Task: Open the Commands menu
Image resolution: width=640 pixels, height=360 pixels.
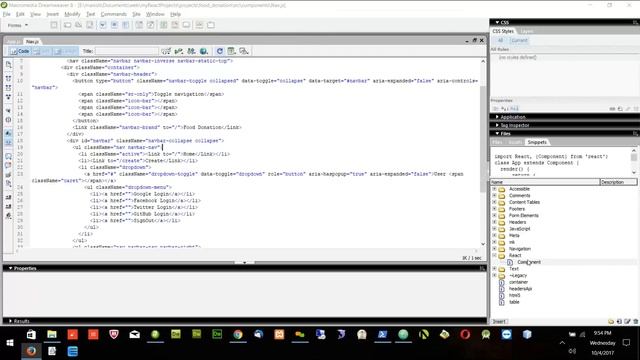Action: pos(113,14)
